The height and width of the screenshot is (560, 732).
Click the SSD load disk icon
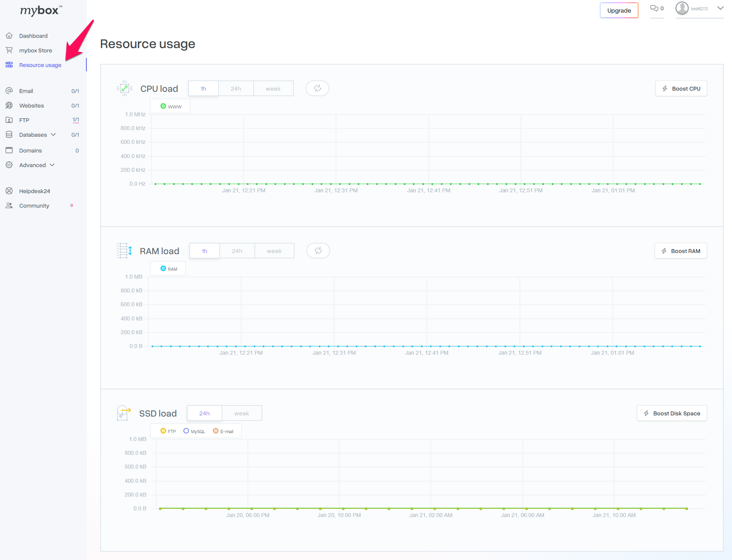point(123,413)
